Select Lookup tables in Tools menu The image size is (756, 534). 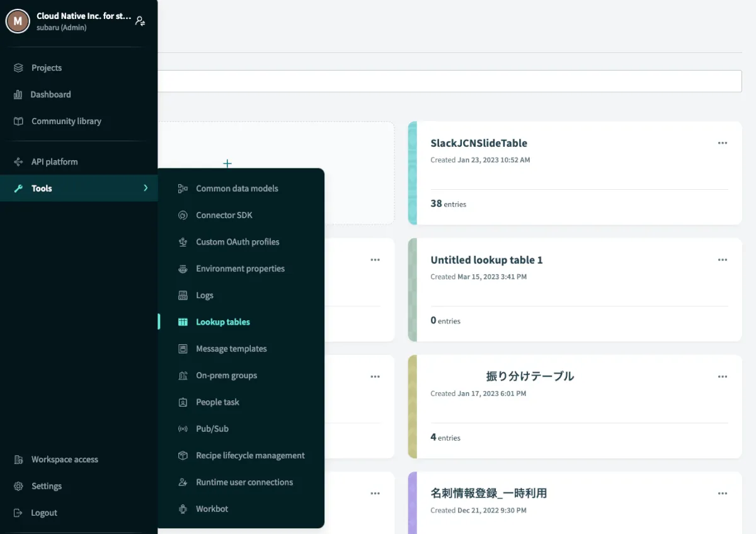pyautogui.click(x=222, y=322)
